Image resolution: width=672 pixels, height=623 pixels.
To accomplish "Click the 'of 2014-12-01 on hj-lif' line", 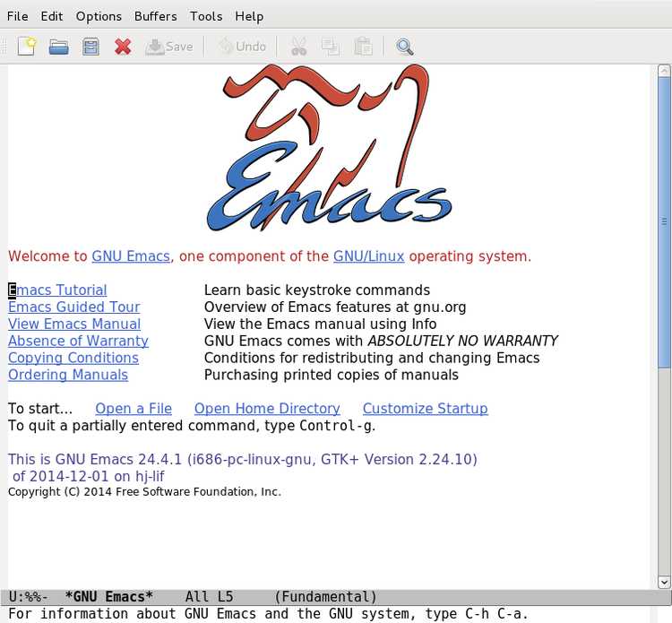I will (89, 476).
